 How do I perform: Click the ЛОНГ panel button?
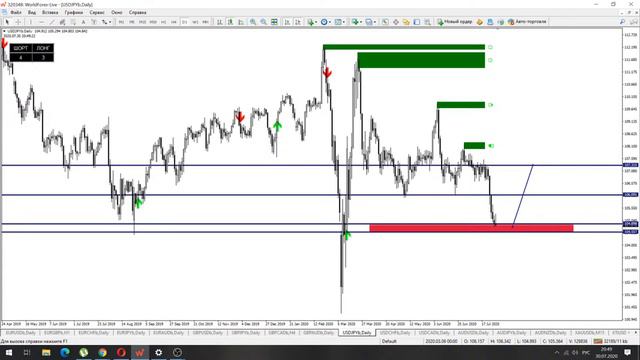(x=43, y=48)
